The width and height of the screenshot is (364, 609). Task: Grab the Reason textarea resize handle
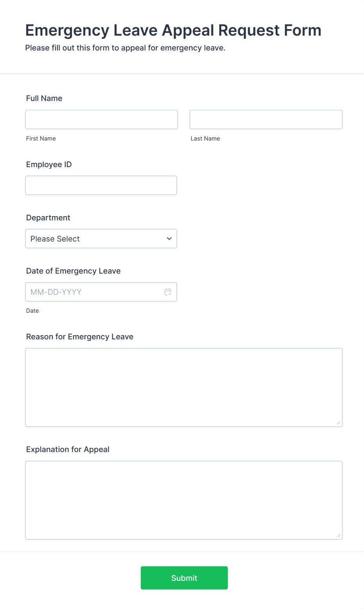pyautogui.click(x=339, y=423)
